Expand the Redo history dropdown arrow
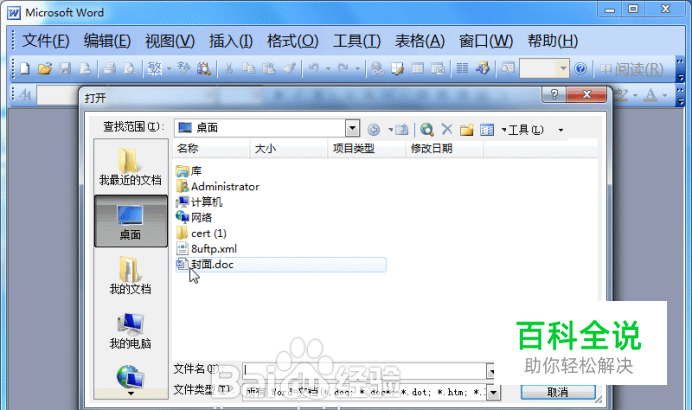Viewport: 692px width, 410px height. pos(357,68)
